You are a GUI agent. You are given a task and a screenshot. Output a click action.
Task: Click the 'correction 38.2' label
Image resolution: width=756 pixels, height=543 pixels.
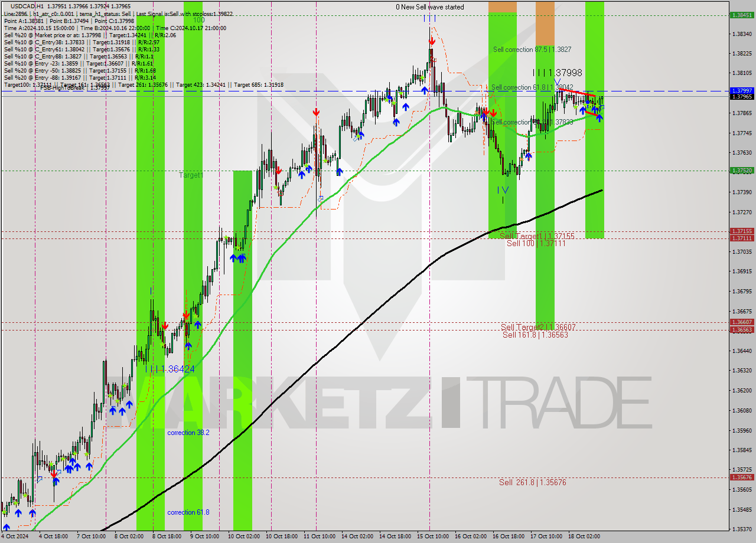pyautogui.click(x=188, y=433)
